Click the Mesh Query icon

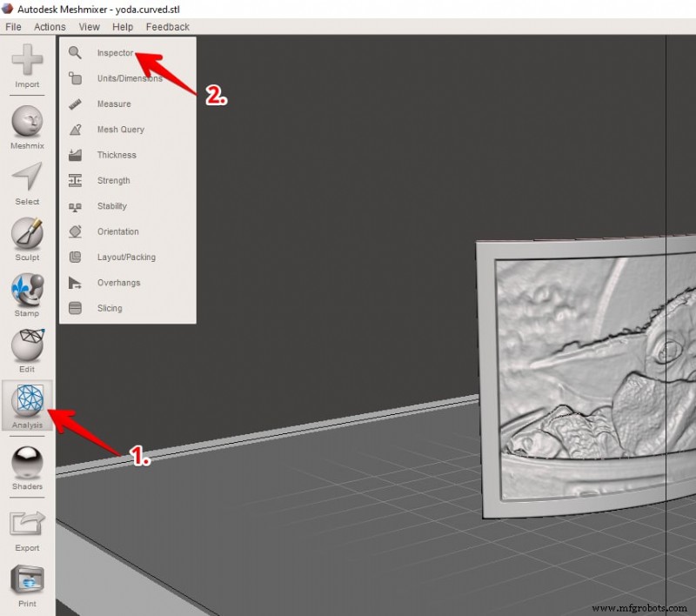(75, 130)
